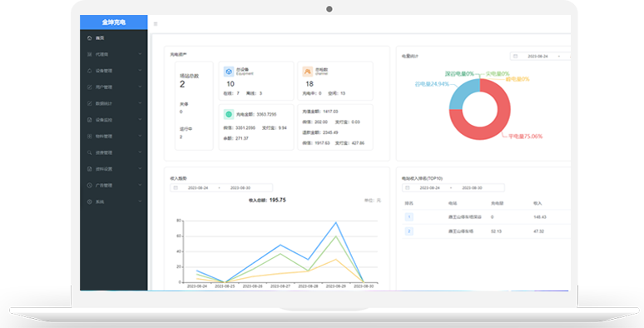Click the rank 1 badge in the table
The height and width of the screenshot is (328, 644).
point(409,217)
